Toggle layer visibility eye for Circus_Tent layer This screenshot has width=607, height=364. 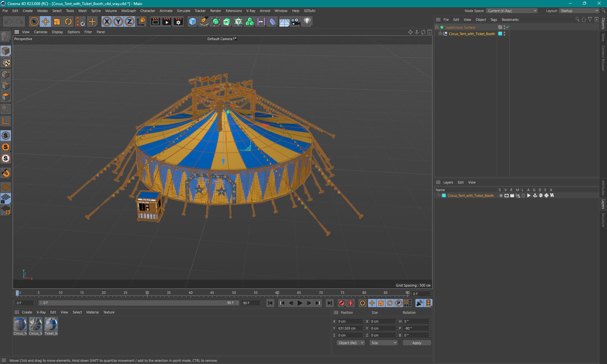pyautogui.click(x=506, y=196)
